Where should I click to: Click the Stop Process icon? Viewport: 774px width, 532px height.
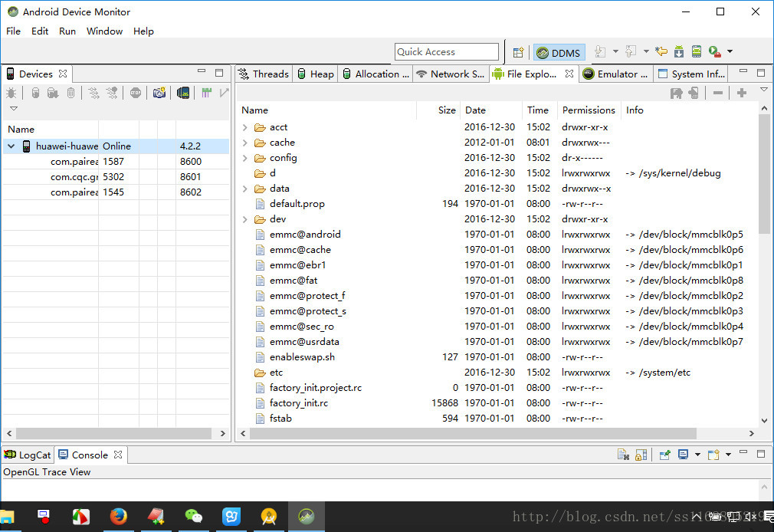(x=135, y=93)
